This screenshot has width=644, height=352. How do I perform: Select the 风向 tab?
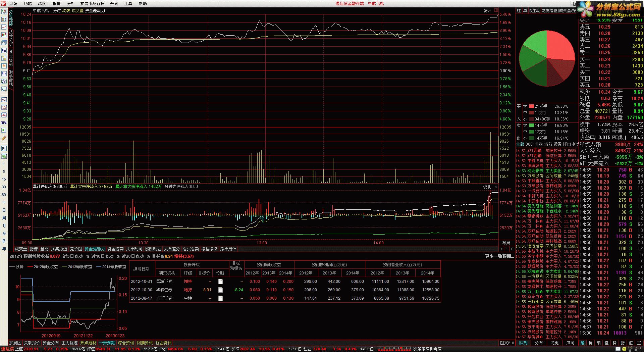(570, 343)
